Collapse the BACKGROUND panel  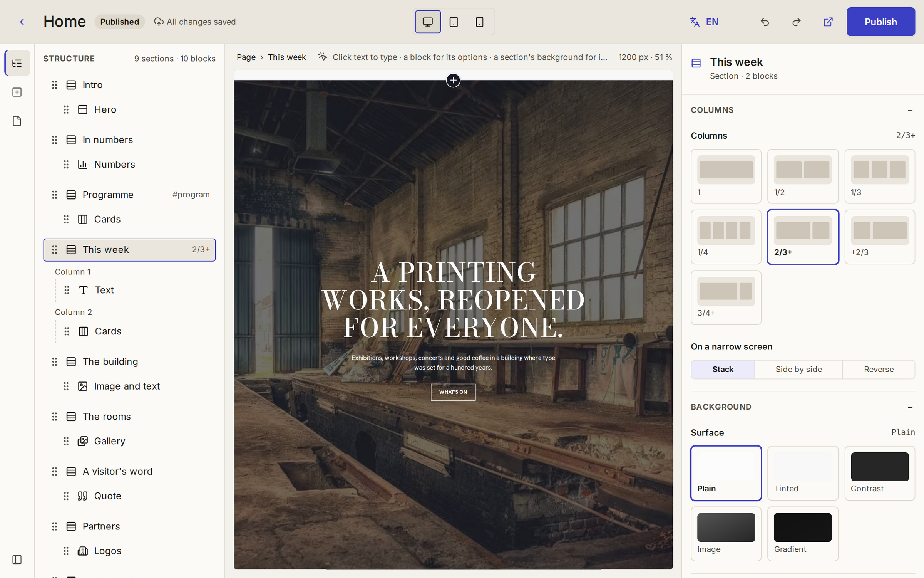(910, 407)
